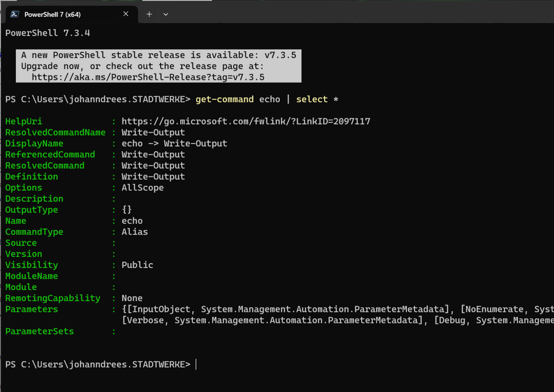Click the ParameterSets property label
The width and height of the screenshot is (554, 392).
tap(39, 331)
